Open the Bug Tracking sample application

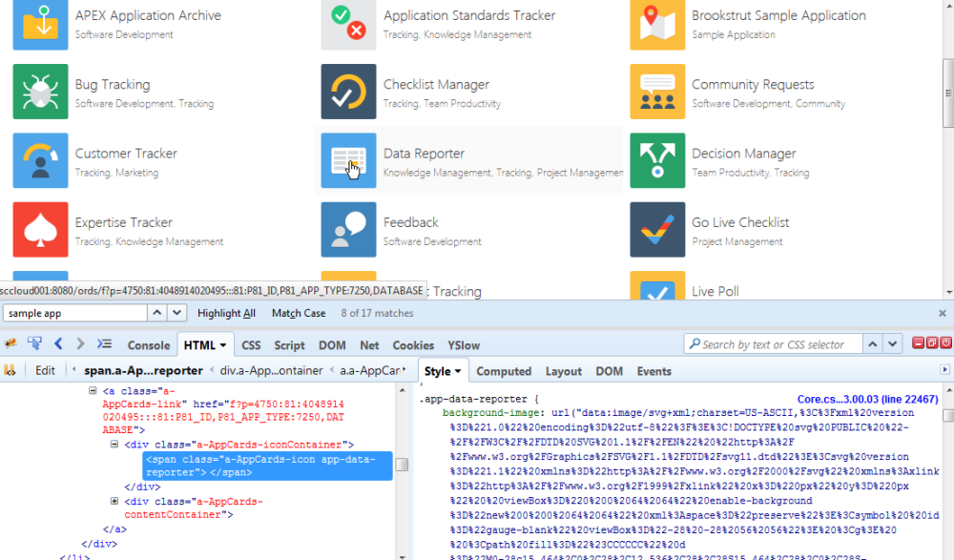click(40, 92)
